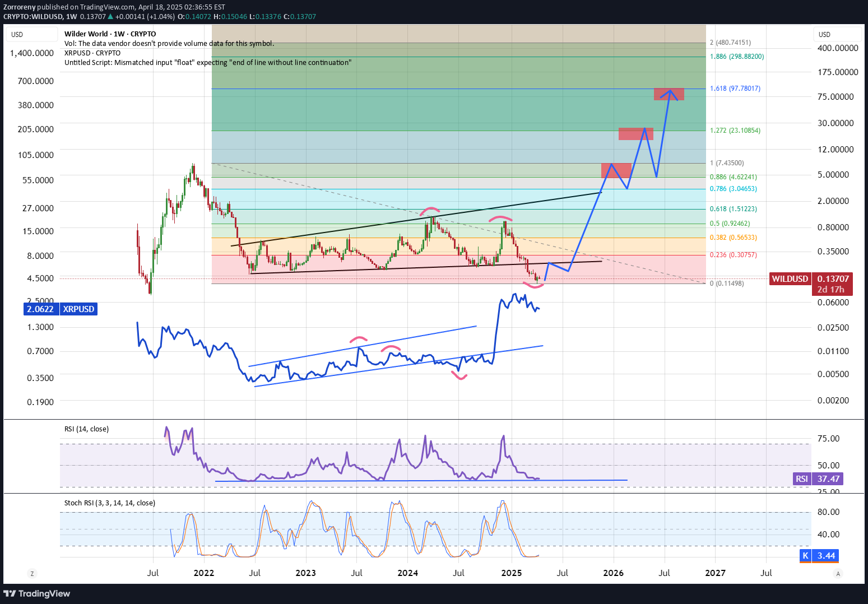Click the XRPUSD · CRYPTO legend entry
This screenshot has height=604, width=868.
pyautogui.click(x=92, y=53)
